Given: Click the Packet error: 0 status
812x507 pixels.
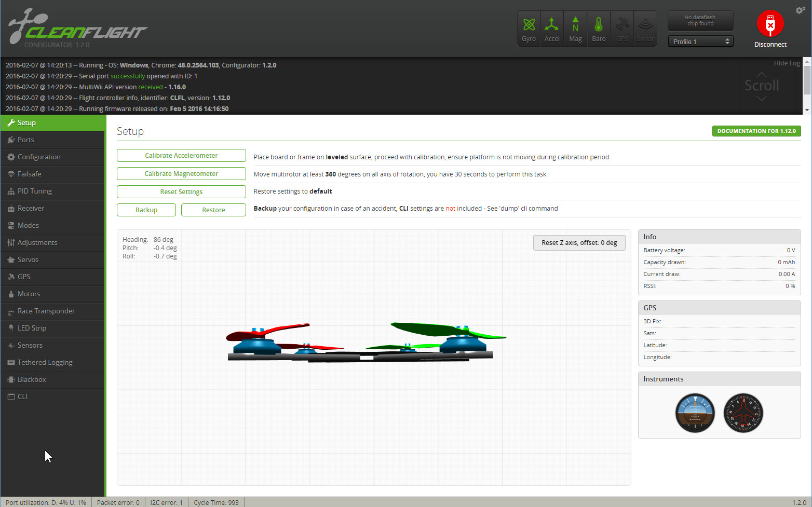Looking at the screenshot, I should [x=118, y=502].
